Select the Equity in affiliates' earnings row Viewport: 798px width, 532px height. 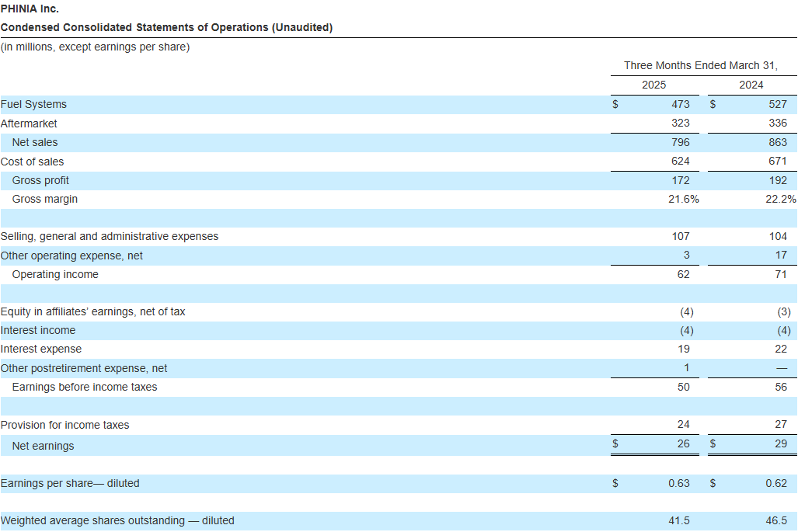[x=93, y=311]
